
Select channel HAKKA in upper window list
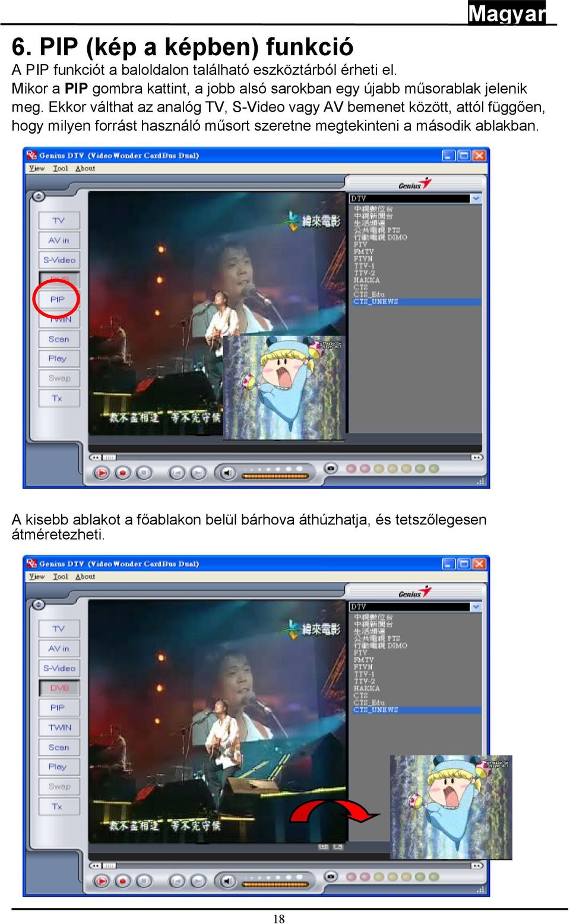(x=366, y=280)
